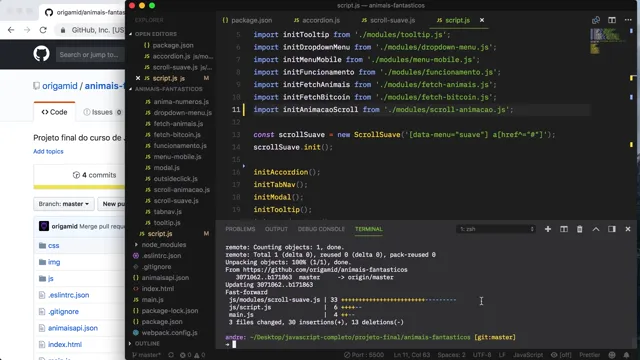Close the script.js editor tab
The height and width of the screenshot is (360, 640).
[482, 20]
